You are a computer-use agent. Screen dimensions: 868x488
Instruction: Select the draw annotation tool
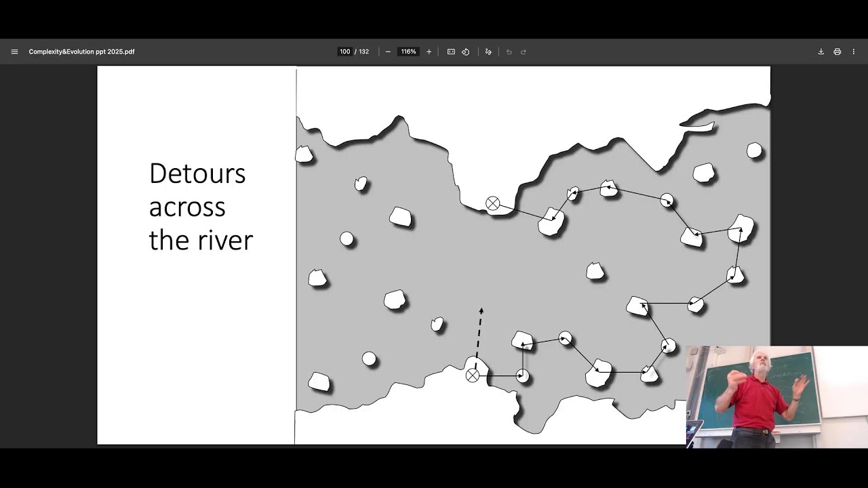tap(488, 52)
